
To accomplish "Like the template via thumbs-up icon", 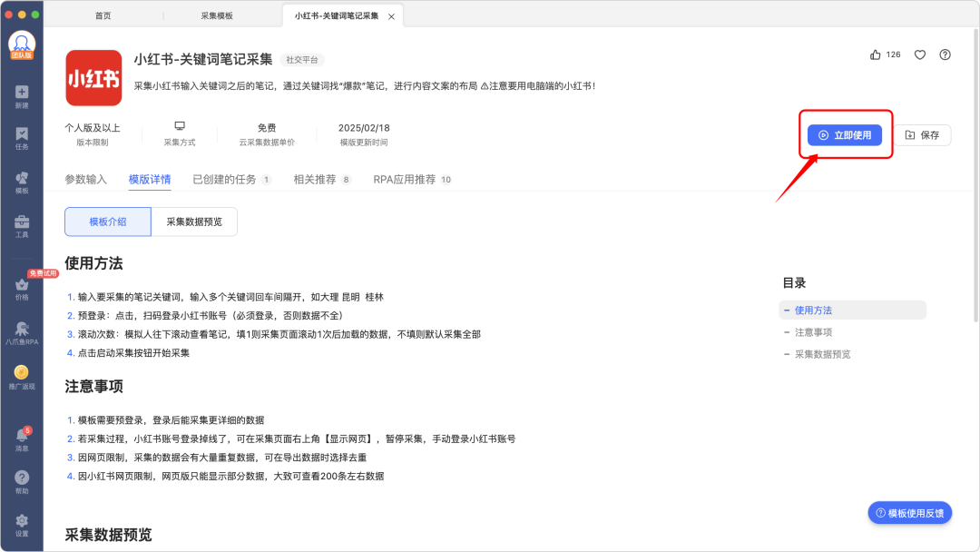I will (x=875, y=55).
